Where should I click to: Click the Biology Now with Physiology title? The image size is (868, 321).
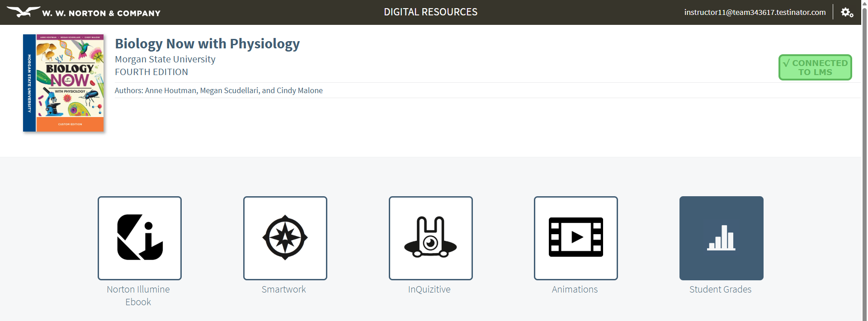(x=207, y=44)
